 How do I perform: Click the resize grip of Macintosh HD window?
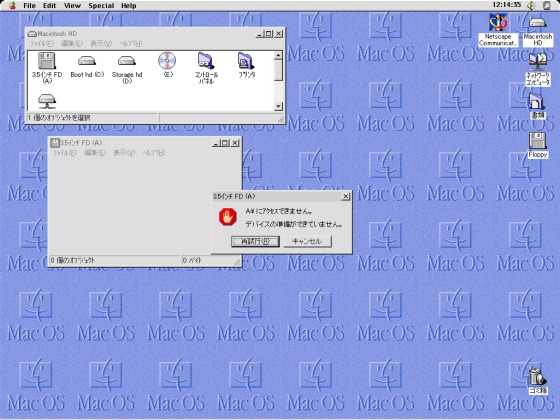(x=280, y=119)
